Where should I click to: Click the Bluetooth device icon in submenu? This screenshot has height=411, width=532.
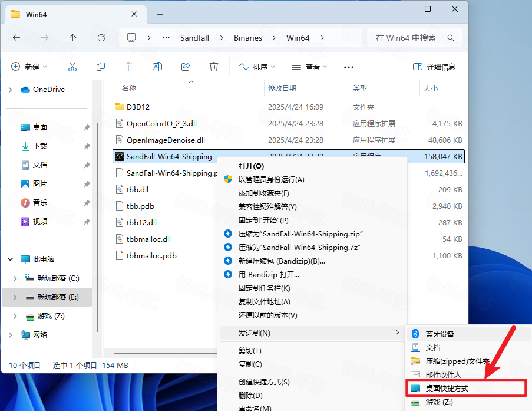pyautogui.click(x=415, y=334)
